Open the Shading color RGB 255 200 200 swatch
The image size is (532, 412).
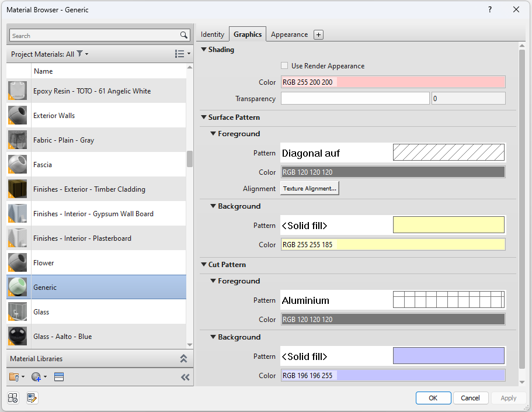coord(393,82)
